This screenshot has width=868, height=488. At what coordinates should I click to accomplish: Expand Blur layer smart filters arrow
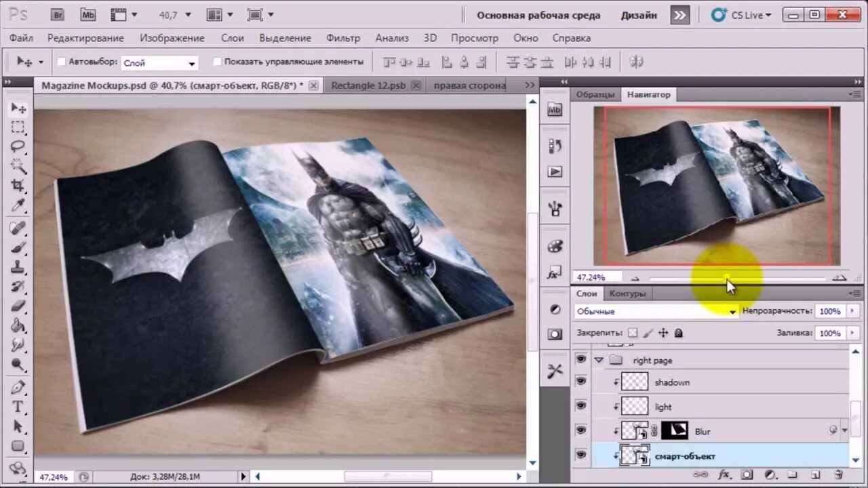(x=845, y=430)
